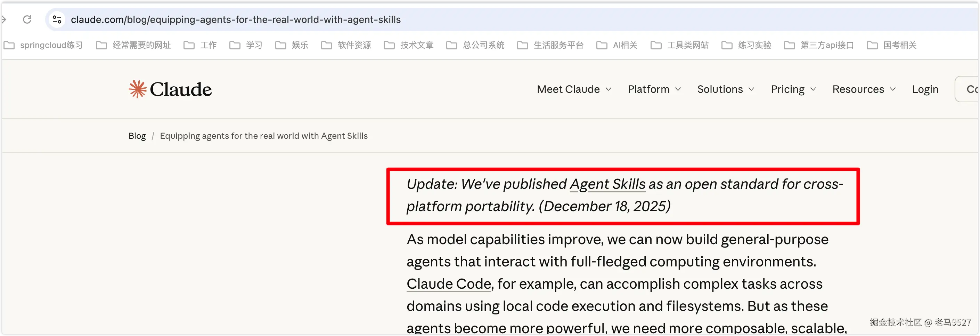Click the Claude wordmark to go home
Viewport: 980px width, 336px height.
(181, 89)
